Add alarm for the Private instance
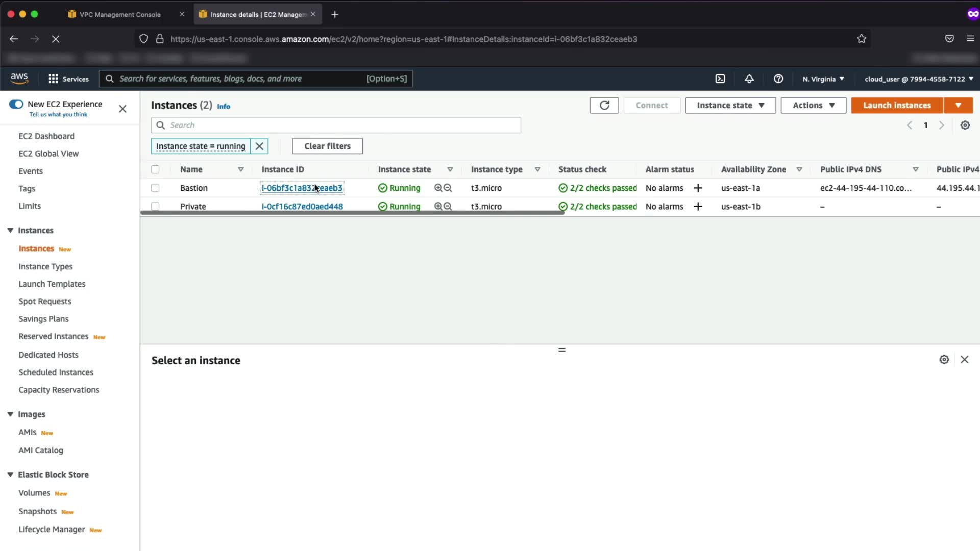980x551 pixels. 698,207
